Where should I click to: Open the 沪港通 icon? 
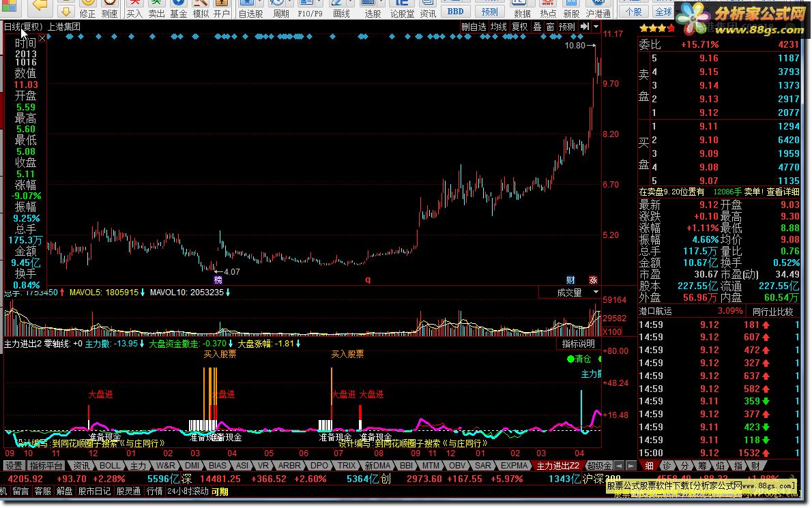click(x=598, y=9)
